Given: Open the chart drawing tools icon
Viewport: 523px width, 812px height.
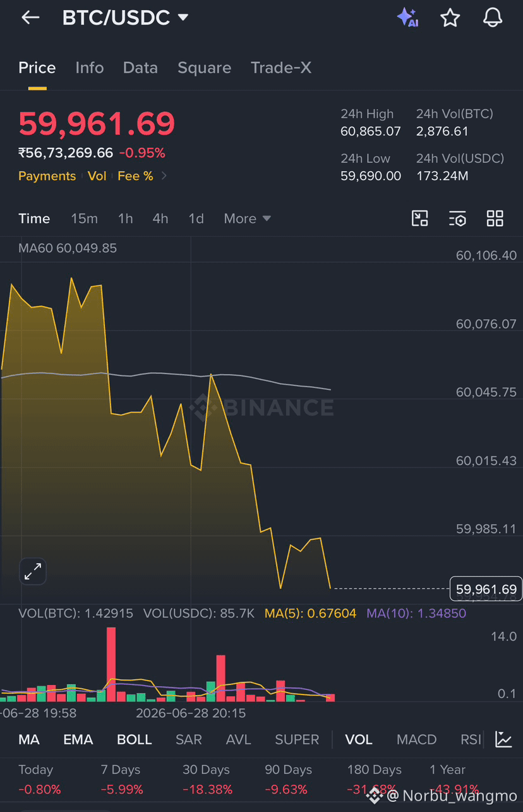Looking at the screenshot, I should [420, 219].
